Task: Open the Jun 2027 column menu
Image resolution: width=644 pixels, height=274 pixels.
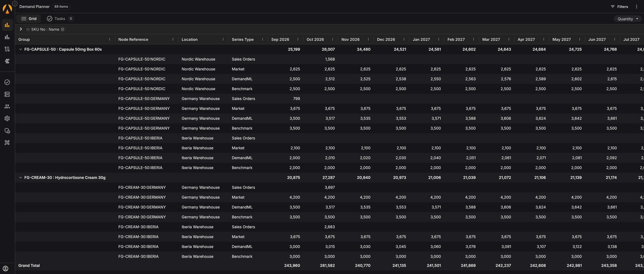Action: pos(615,39)
